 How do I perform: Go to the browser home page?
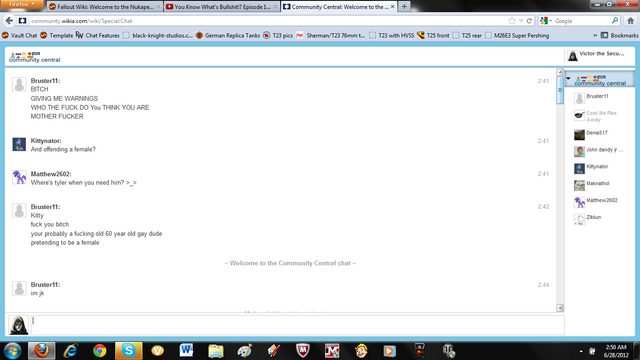(630, 21)
